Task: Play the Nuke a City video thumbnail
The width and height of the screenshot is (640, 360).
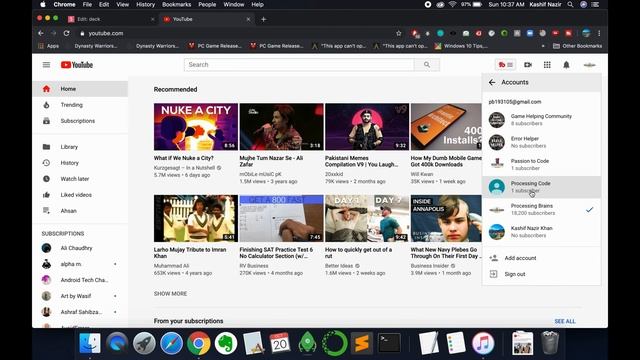Action: [196, 127]
